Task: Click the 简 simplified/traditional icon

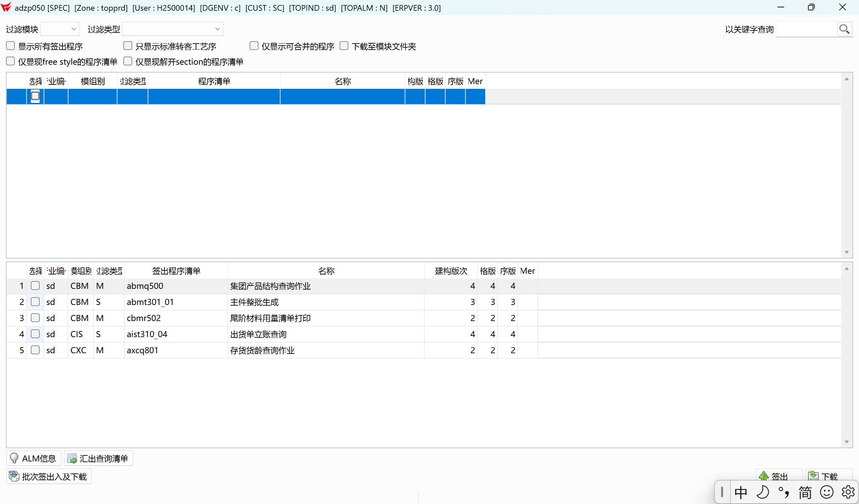Action: (x=805, y=492)
